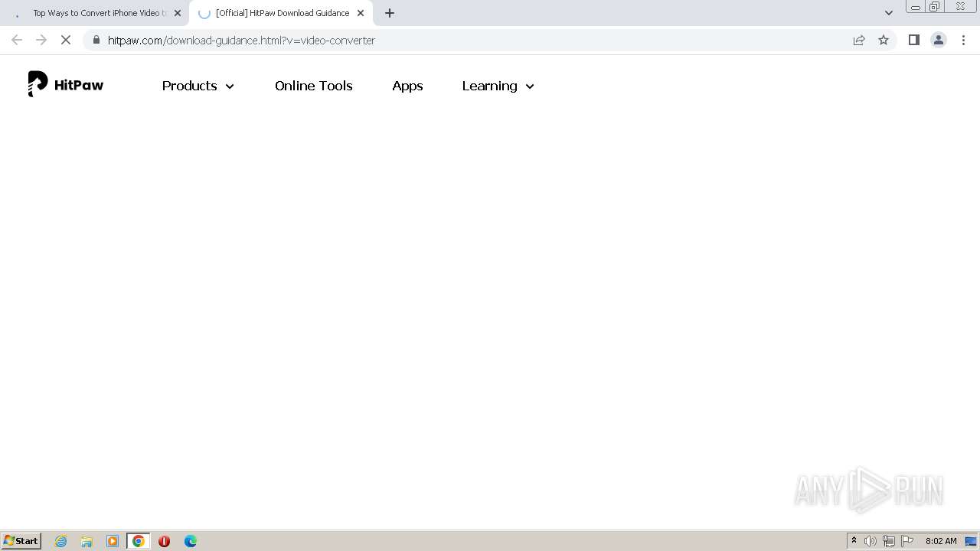Image resolution: width=980 pixels, height=551 pixels.
Task: Open the tab search dropdown arrow
Action: [x=888, y=13]
